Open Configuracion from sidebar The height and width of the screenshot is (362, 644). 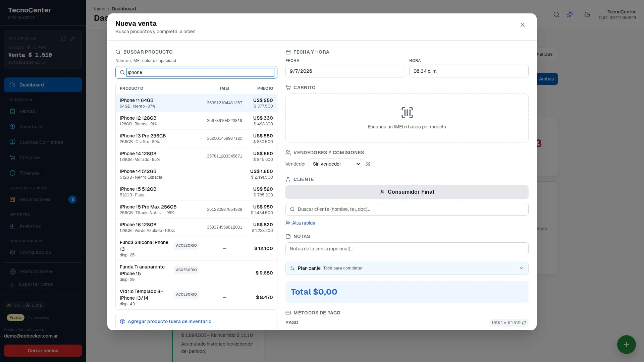click(x=43, y=252)
